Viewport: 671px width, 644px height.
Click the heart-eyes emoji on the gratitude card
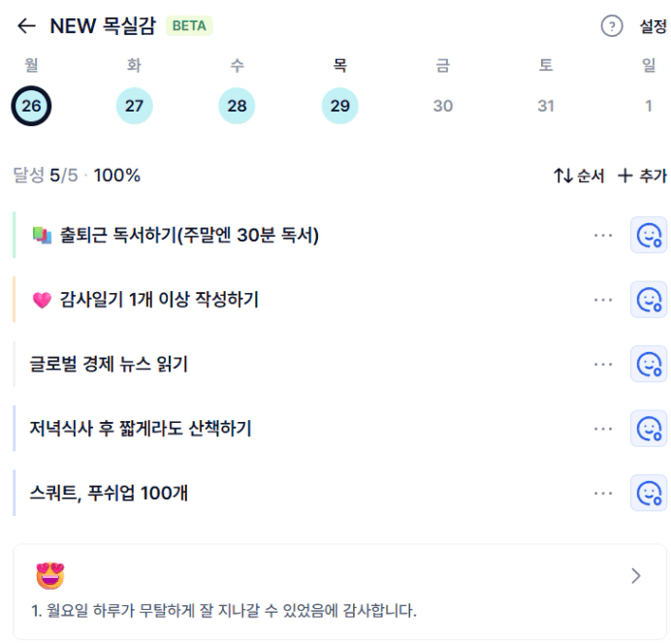pos(49,577)
